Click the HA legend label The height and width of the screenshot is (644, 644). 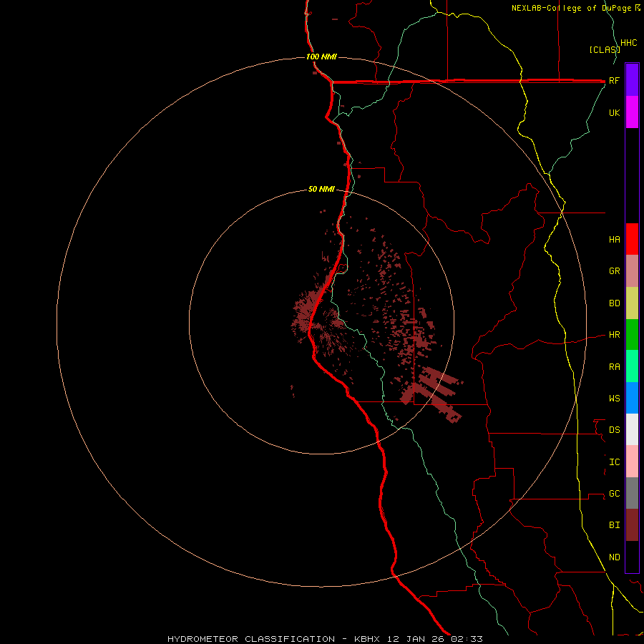tap(615, 239)
